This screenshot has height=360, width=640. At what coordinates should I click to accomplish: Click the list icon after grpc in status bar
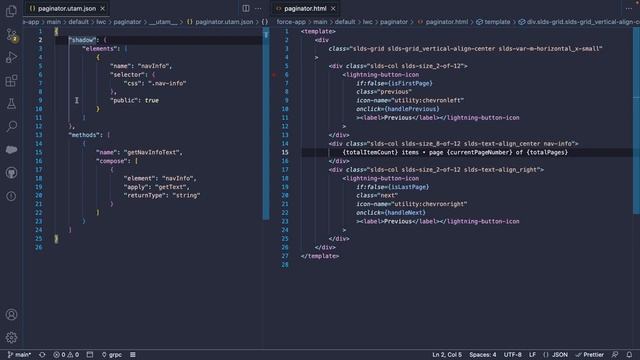(x=133, y=355)
